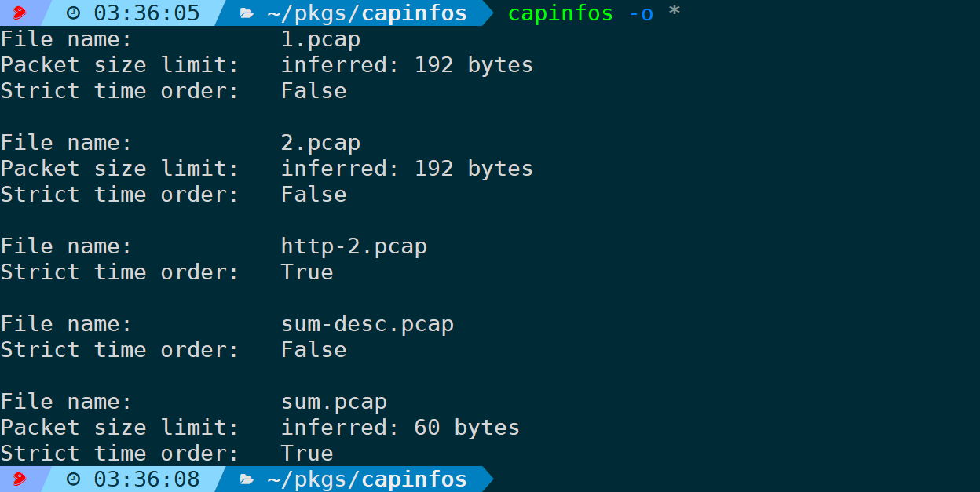Screen dimensions: 980x492
Task: Click the clock icon beside 03:36:08
Action: click(x=73, y=479)
